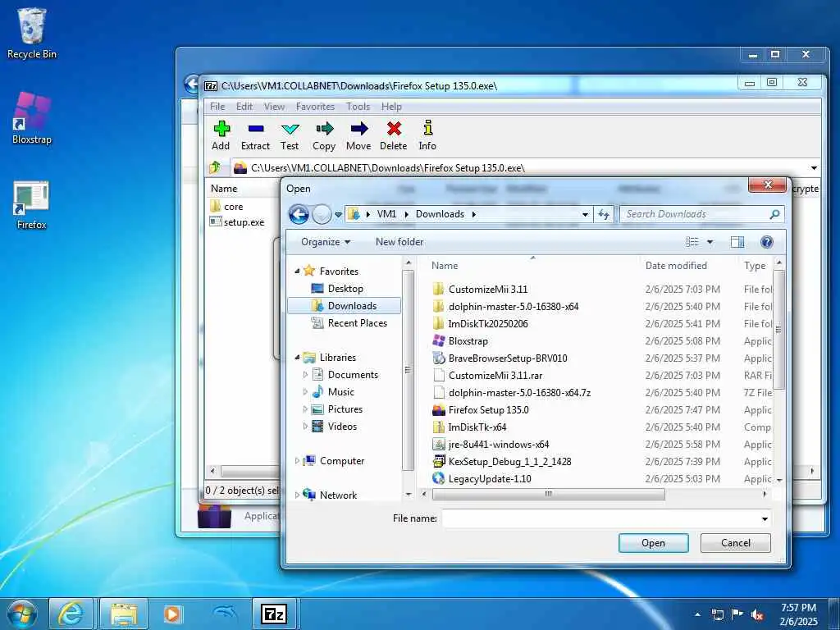
Task: Open the Organize dropdown menu
Action: point(326,242)
